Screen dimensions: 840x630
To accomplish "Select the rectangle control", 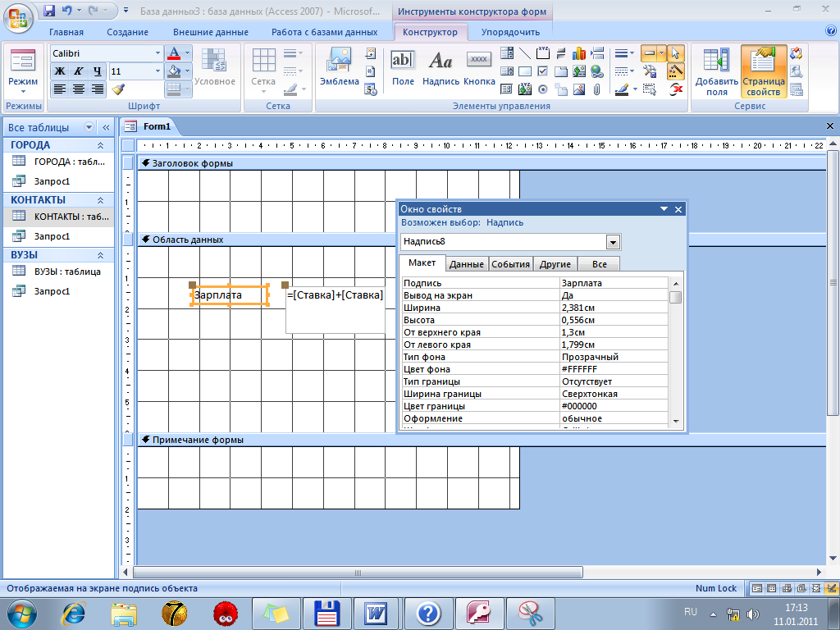I will click(x=525, y=71).
